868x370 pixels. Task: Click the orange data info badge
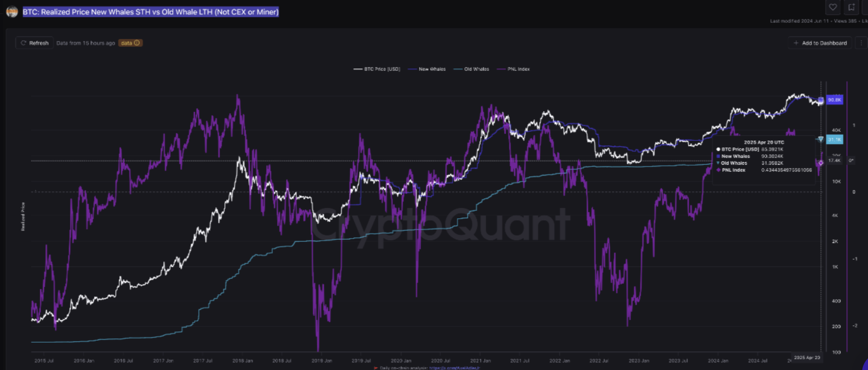click(x=130, y=43)
